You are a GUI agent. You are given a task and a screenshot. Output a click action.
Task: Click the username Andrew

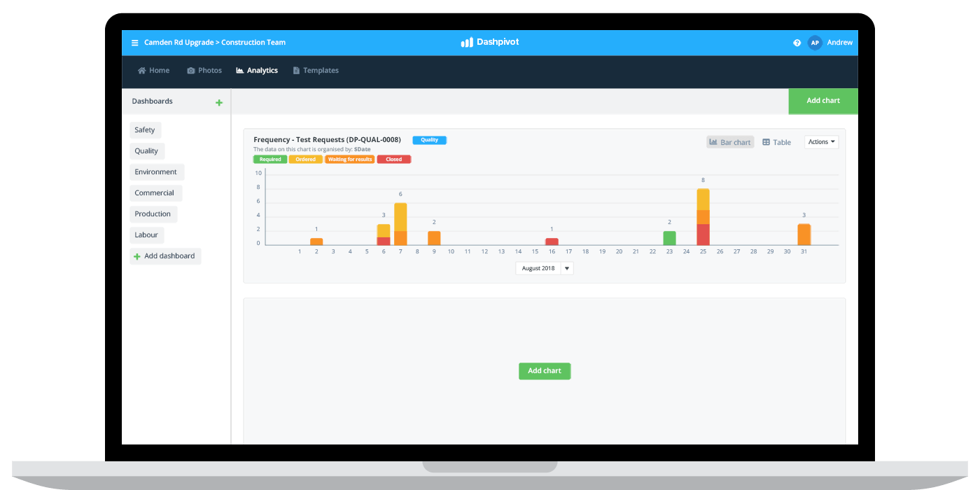pyautogui.click(x=840, y=43)
